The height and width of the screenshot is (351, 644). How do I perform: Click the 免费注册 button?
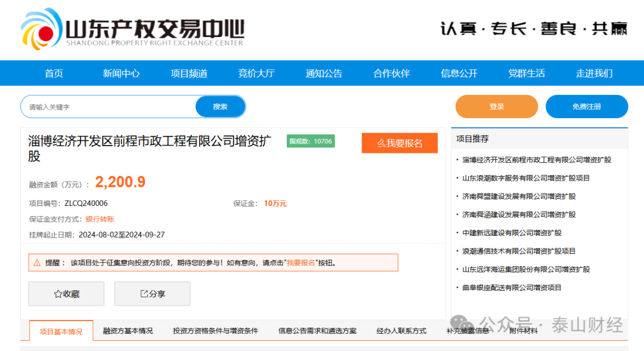[587, 106]
